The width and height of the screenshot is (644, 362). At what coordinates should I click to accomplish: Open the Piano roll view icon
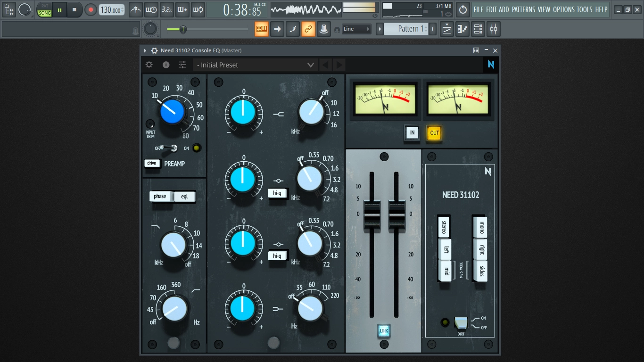pos(462,29)
